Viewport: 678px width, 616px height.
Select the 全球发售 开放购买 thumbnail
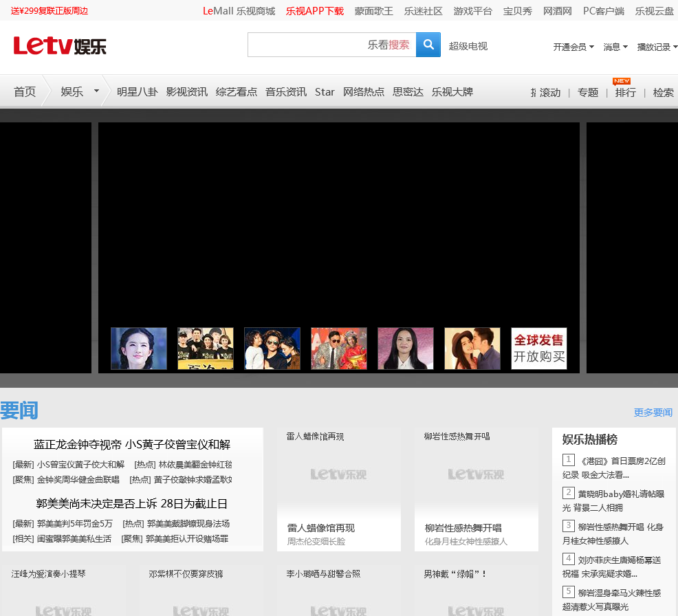[539, 349]
